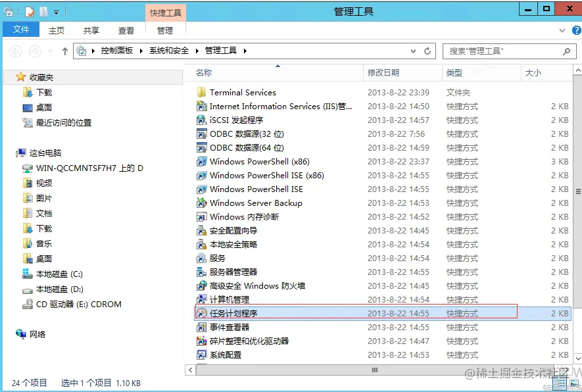Refresh the address bar location

point(427,51)
